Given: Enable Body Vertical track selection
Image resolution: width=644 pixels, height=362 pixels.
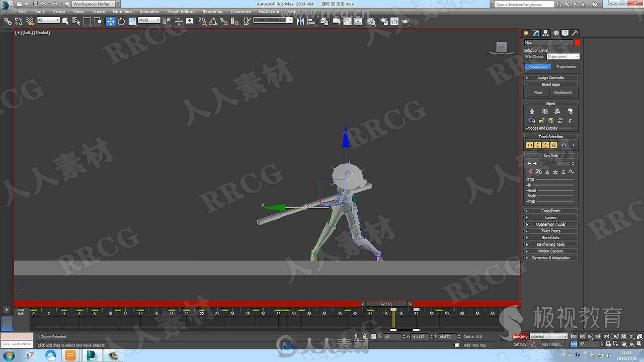Looking at the screenshot, I should [x=538, y=145].
